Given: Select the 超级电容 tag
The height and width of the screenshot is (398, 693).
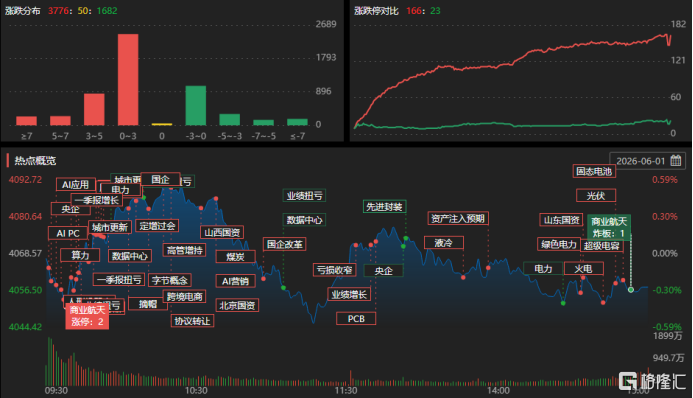Looking at the screenshot, I should click(x=602, y=246).
